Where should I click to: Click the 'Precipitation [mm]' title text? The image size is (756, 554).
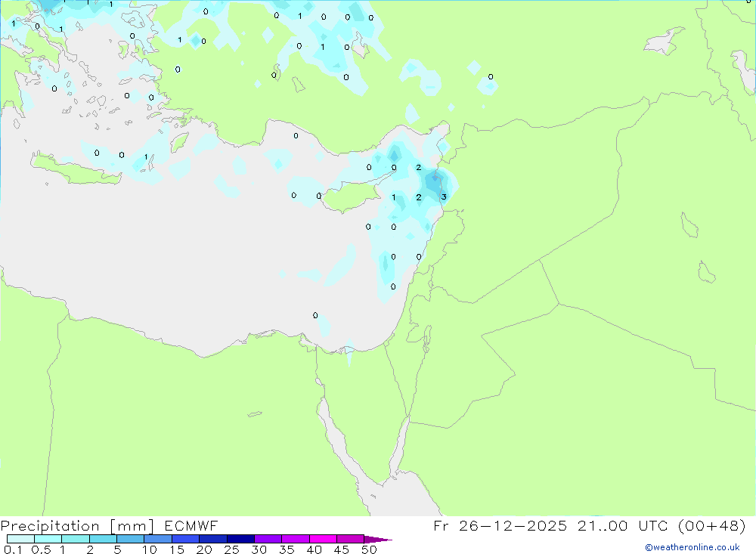pyautogui.click(x=77, y=526)
